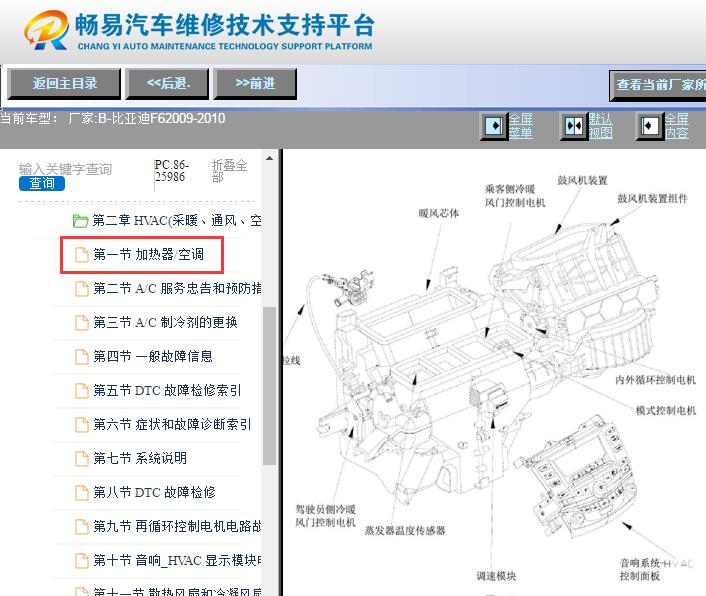Open 第四节 一般故障信息
The width and height of the screenshot is (706, 596).
click(x=153, y=357)
